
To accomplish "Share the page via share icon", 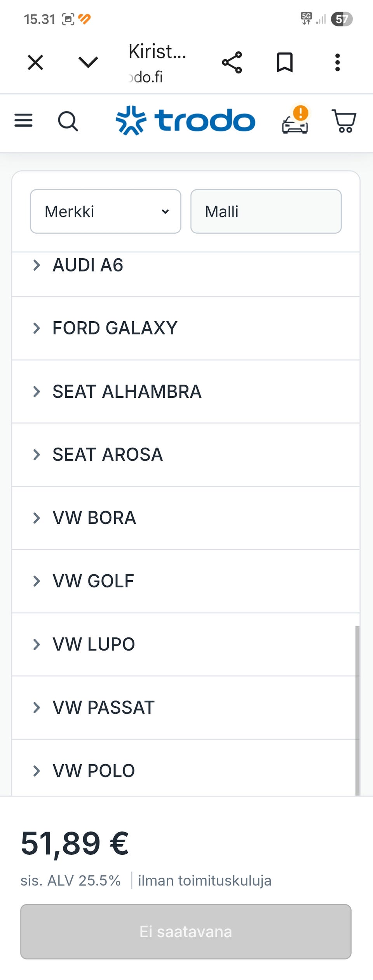I will pyautogui.click(x=232, y=62).
